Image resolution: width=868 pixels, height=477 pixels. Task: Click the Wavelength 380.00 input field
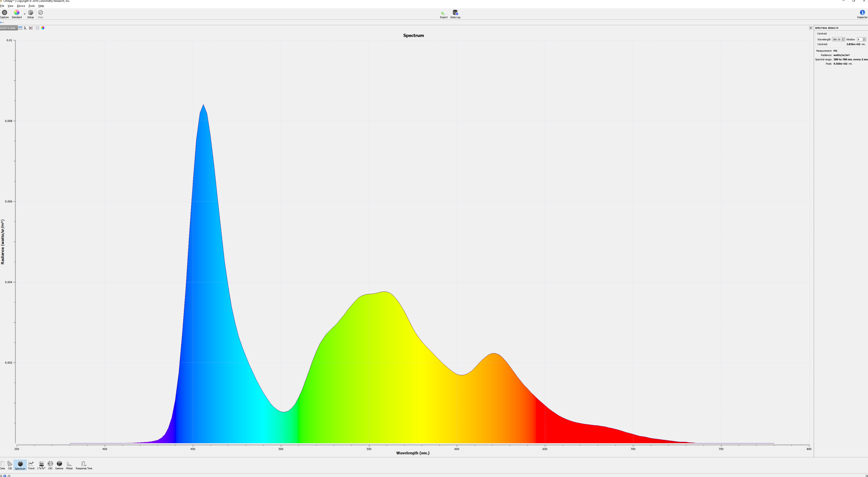point(836,39)
